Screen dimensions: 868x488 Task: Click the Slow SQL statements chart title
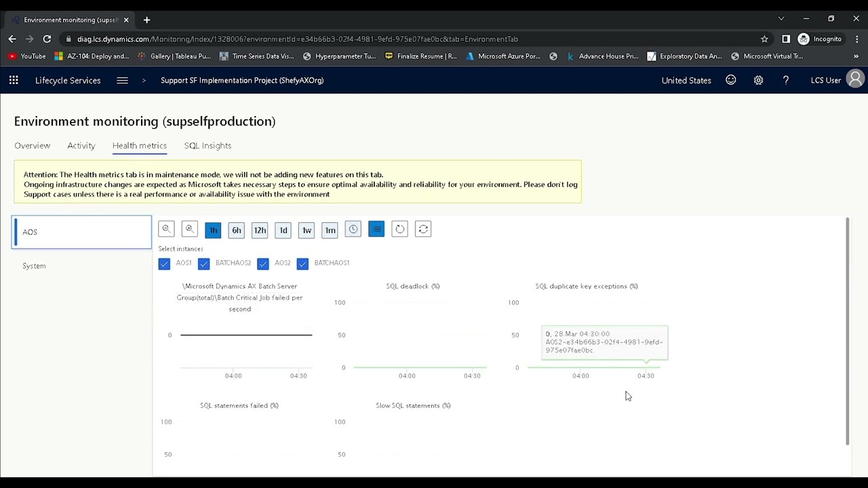click(413, 405)
